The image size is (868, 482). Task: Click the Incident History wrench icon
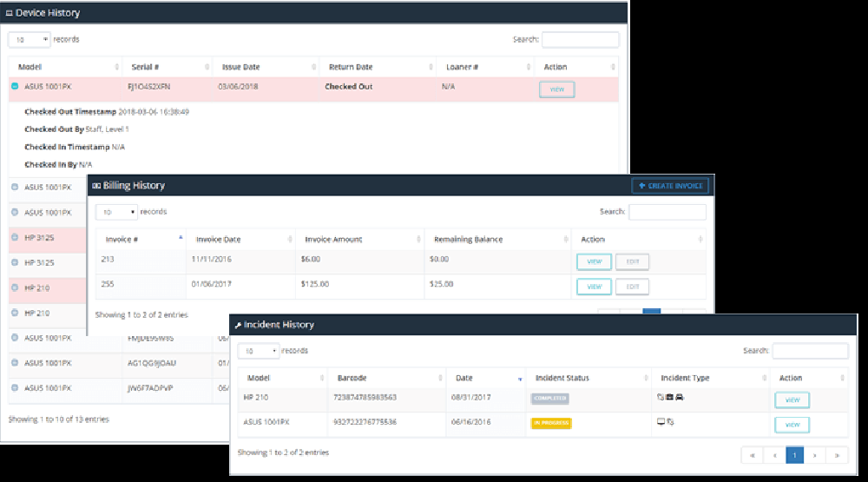point(238,325)
